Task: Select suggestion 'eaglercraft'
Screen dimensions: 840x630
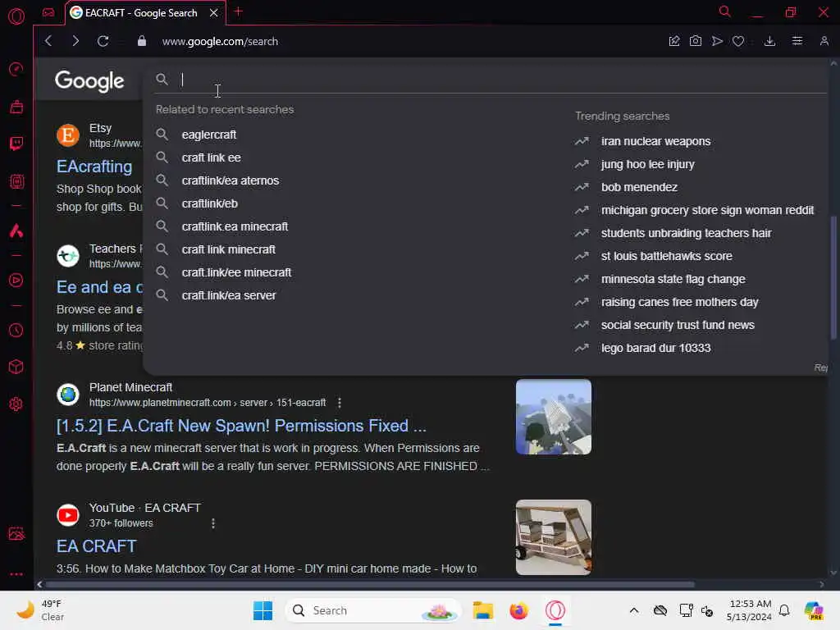Action: pos(209,135)
